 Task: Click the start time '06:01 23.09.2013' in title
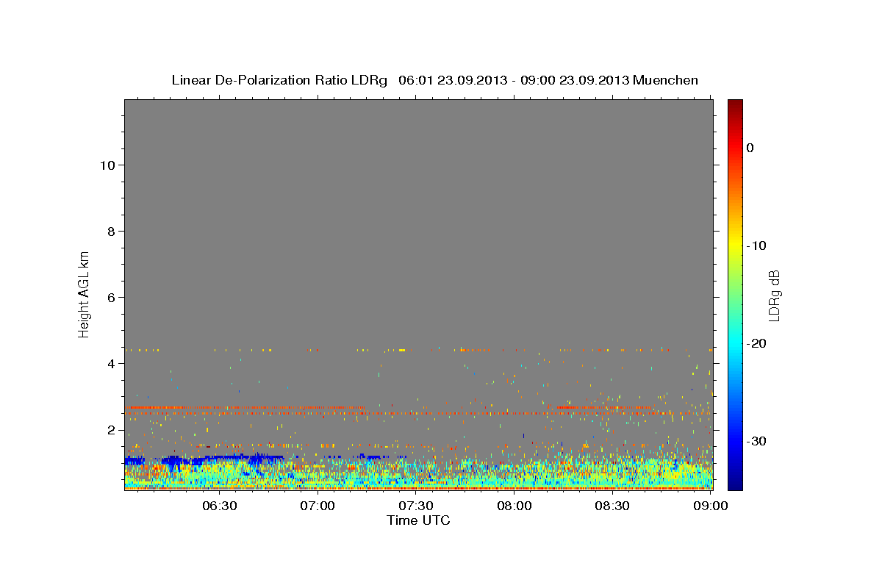(x=453, y=80)
